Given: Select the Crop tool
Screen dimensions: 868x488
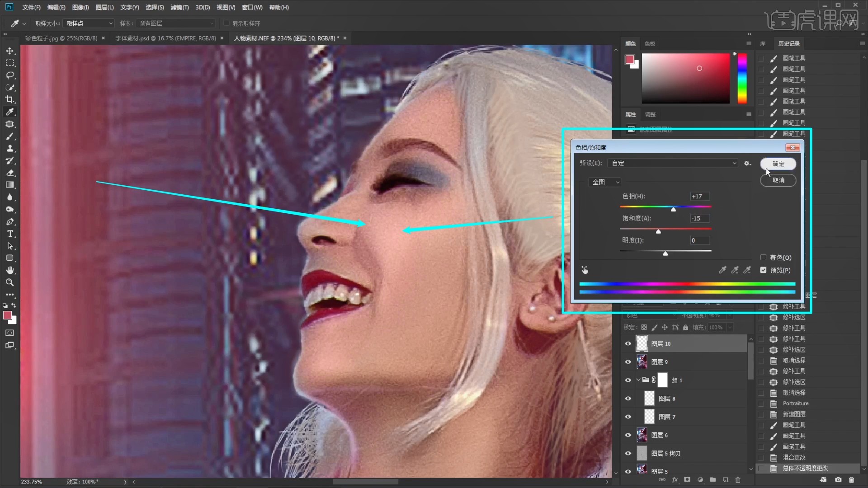Looking at the screenshot, I should tap(9, 99).
